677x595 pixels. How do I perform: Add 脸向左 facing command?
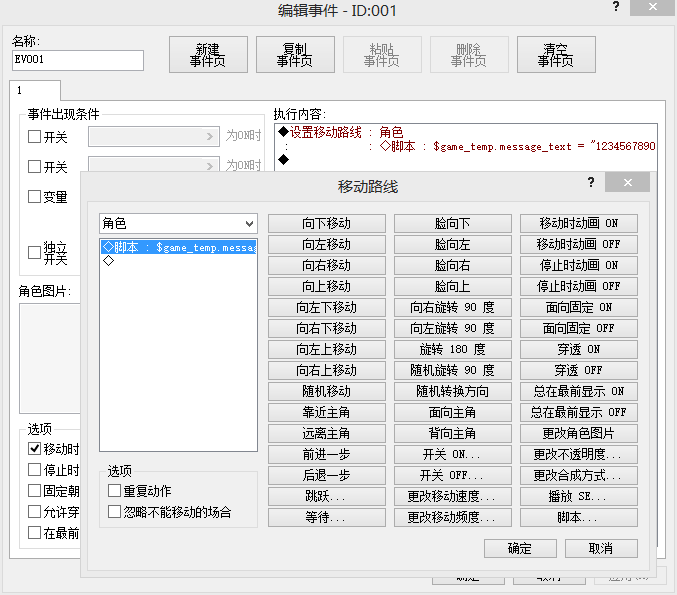tap(452, 244)
